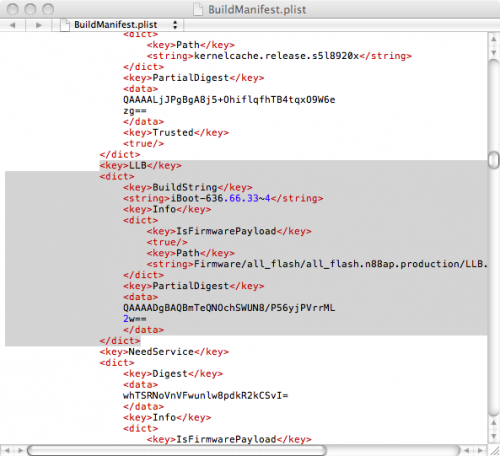Viewport: 500px width, 456px height.
Task: Click the Digest key line
Action: click(x=173, y=374)
